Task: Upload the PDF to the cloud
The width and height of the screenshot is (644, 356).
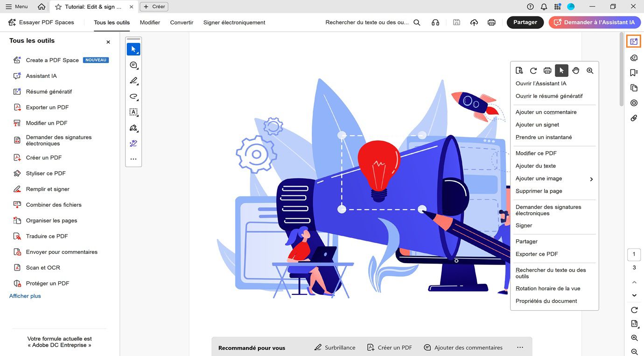Action: pyautogui.click(x=474, y=22)
